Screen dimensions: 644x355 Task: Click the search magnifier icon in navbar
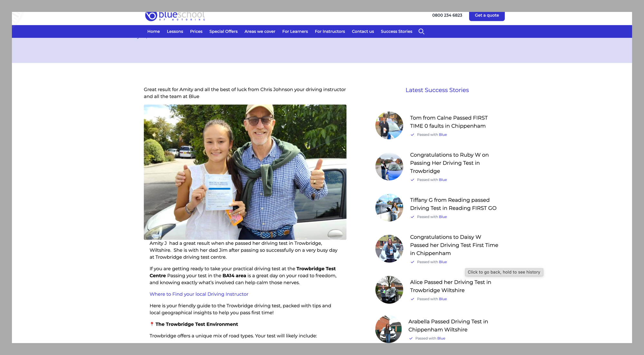pyautogui.click(x=421, y=32)
